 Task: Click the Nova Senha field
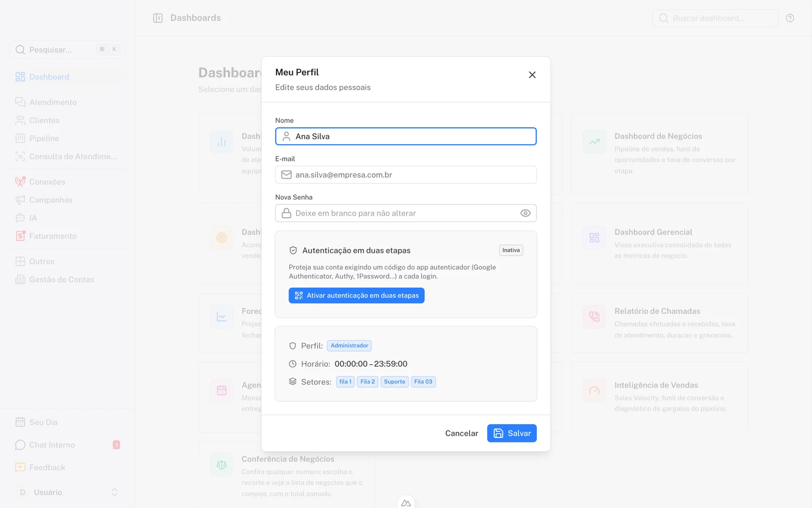point(405,213)
